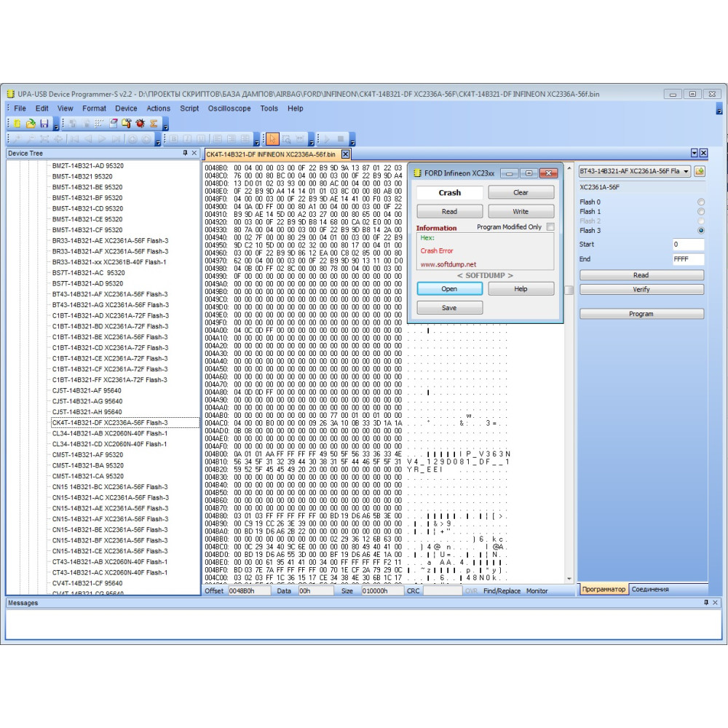Click the load device folder icon
Viewport: 728px width, 728px height.
click(x=699, y=171)
